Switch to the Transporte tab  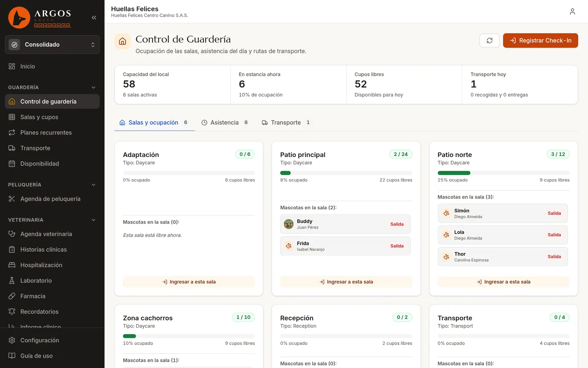pos(286,123)
